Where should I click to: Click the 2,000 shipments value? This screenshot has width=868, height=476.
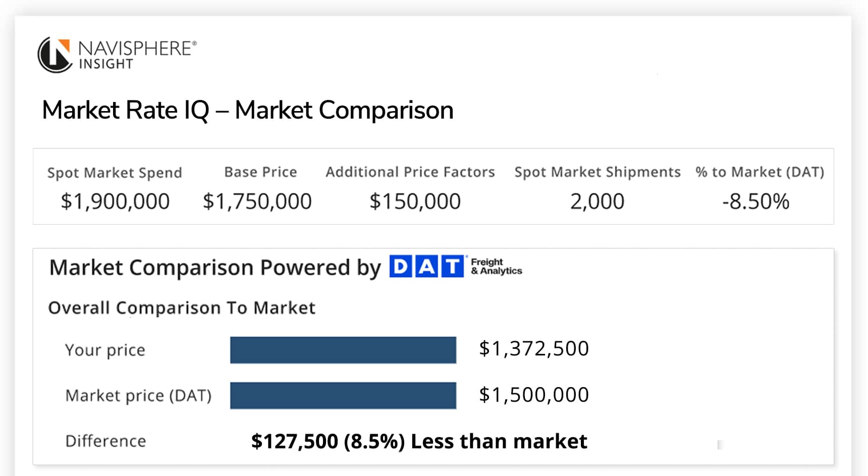[597, 201]
